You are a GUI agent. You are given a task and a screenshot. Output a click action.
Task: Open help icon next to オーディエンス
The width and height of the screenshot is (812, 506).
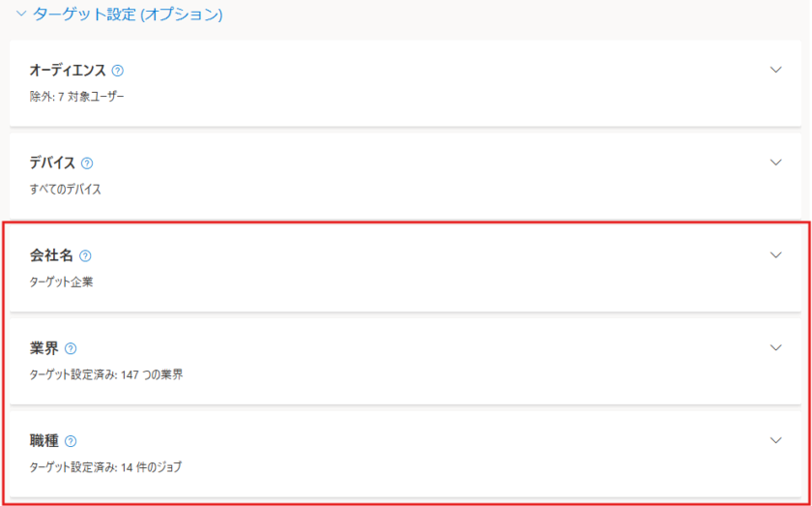[118, 71]
